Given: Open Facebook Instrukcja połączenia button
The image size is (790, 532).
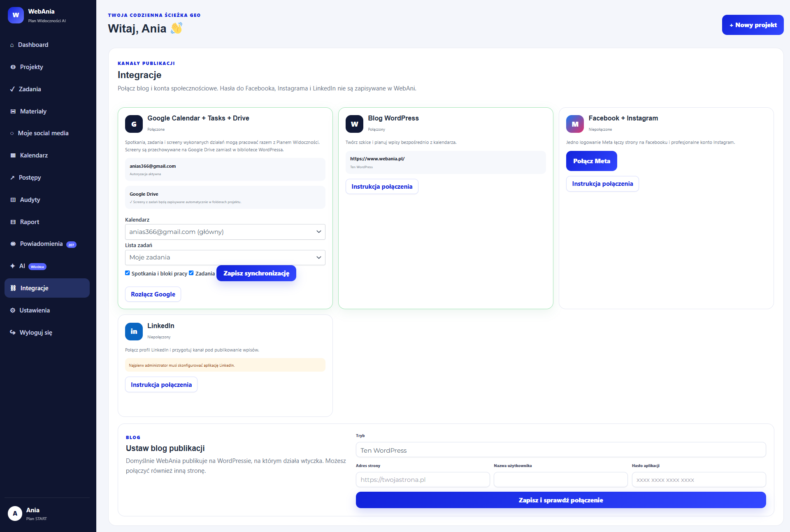Looking at the screenshot, I should pos(602,184).
